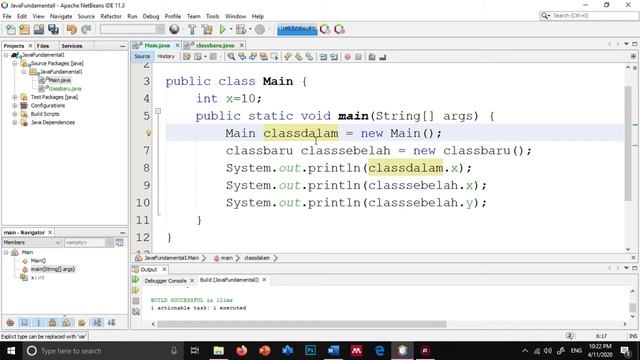Screen dimensions: 640x360
Task: Toggle Show Inherited Members in Navigator
Action: 10,322
